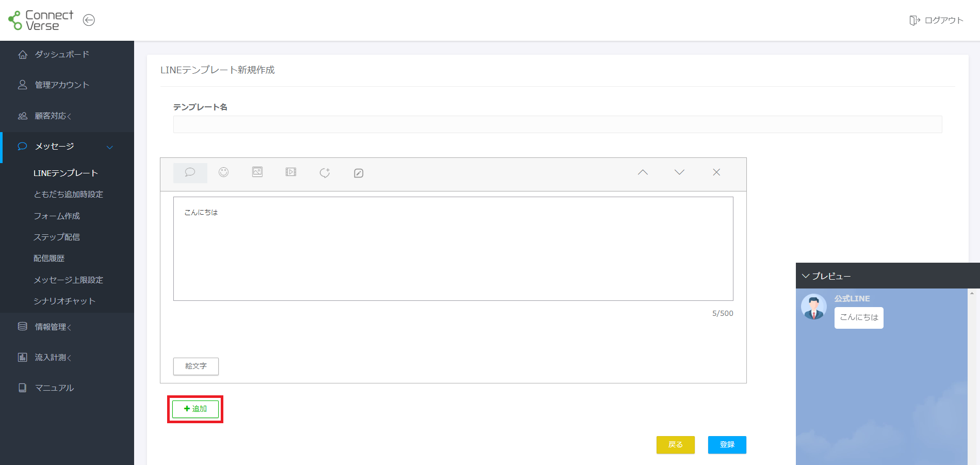Select the video message tool
The image size is (980, 465).
click(291, 172)
